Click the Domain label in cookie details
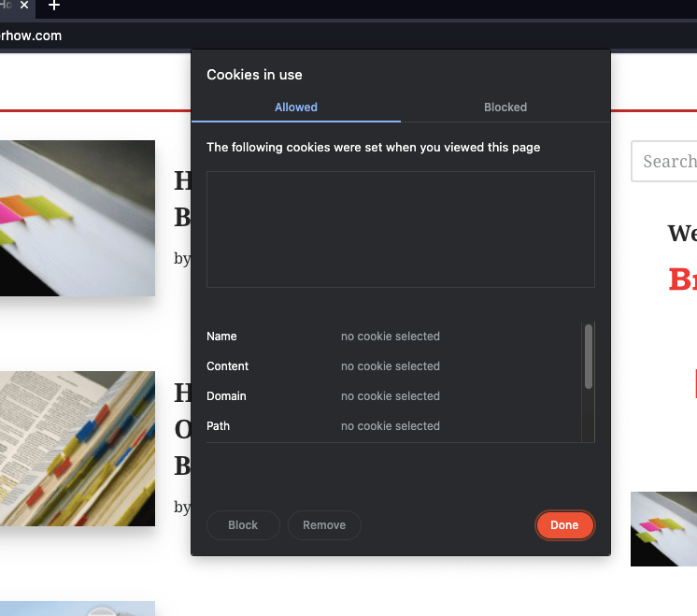The height and width of the screenshot is (616, 697). pyautogui.click(x=226, y=395)
